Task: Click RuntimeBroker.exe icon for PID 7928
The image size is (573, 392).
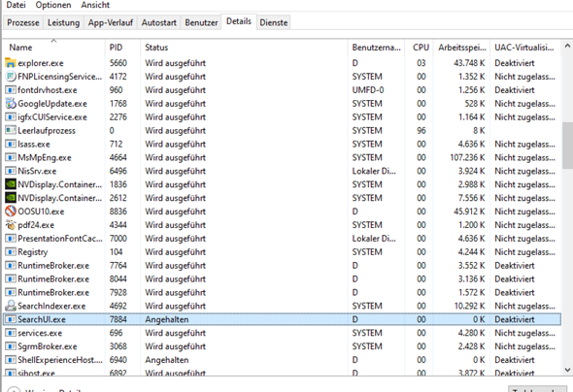Action: pyautogui.click(x=11, y=292)
